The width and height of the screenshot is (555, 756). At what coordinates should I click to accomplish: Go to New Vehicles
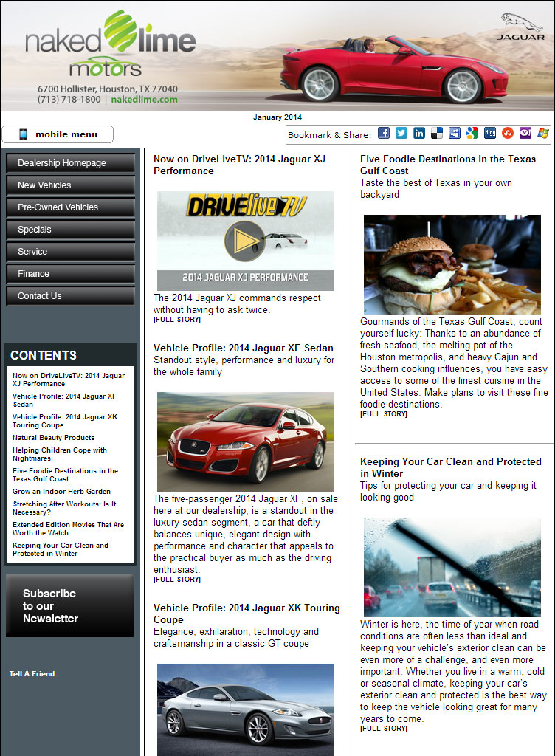(x=70, y=185)
